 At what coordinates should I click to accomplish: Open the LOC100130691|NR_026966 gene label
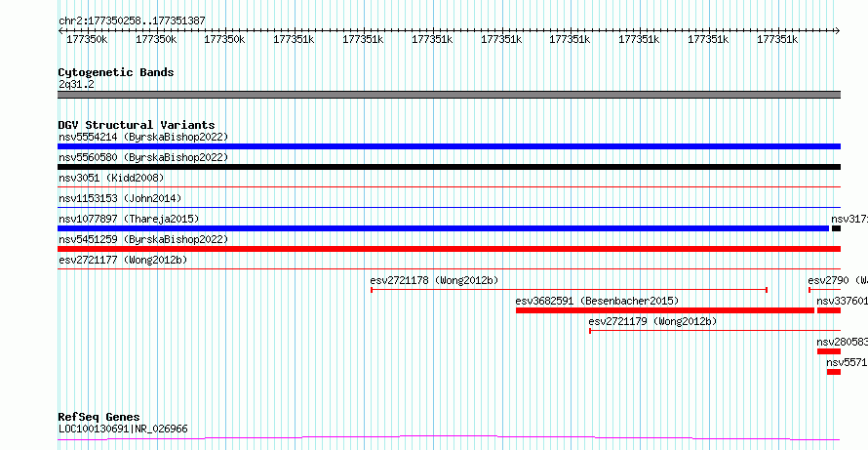click(123, 429)
